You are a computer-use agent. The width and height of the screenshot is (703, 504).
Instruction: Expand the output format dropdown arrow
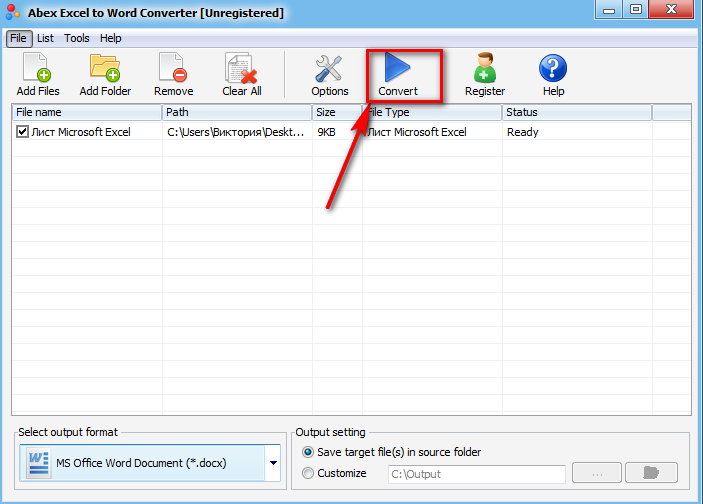tap(273, 463)
